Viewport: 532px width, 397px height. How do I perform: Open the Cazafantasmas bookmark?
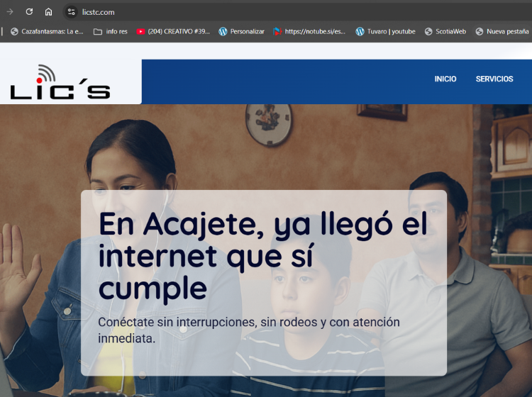(46, 31)
